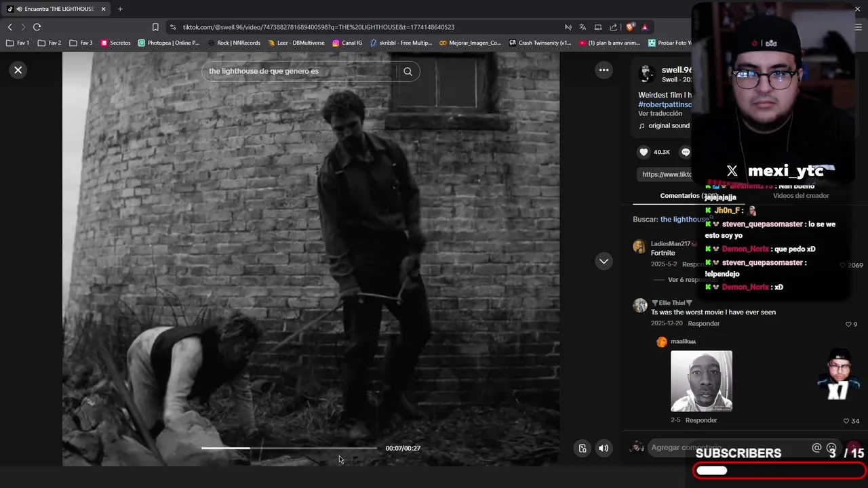The image size is (868, 488).
Task: Open Photopea bookmark
Action: (x=168, y=43)
